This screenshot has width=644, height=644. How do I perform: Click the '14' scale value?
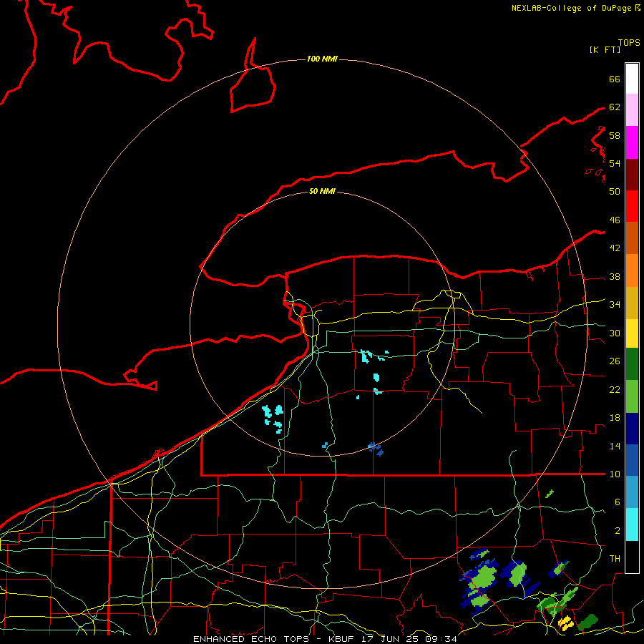[x=615, y=447]
